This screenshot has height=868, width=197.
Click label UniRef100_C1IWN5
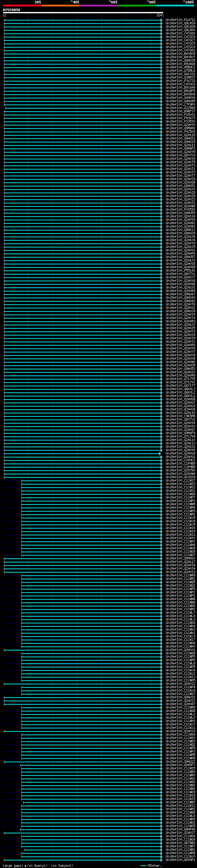(x=180, y=504)
